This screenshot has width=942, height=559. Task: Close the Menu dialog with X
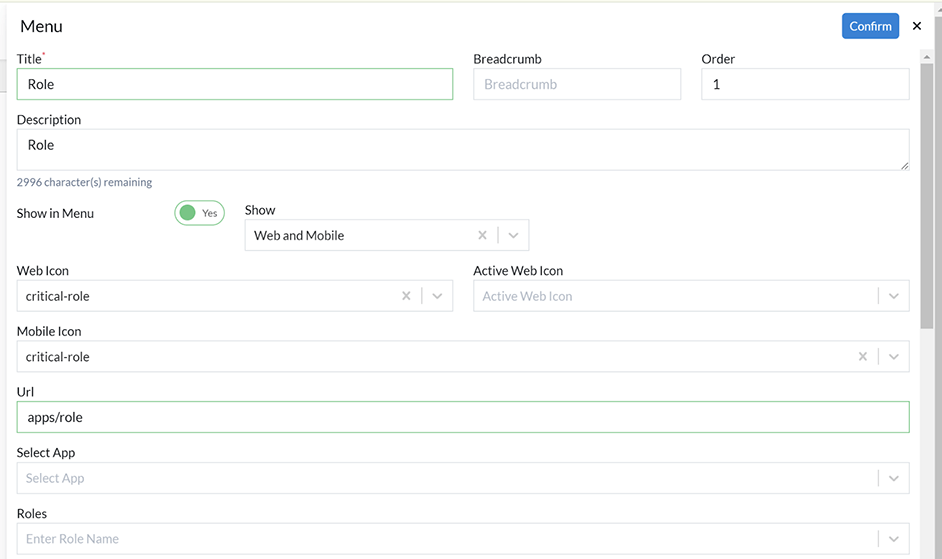917,26
